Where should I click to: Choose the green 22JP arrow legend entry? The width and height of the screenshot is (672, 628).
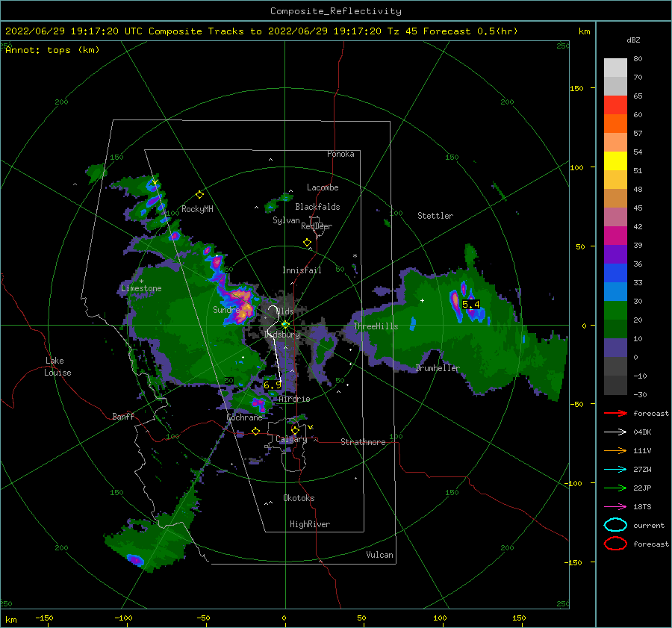click(x=615, y=488)
